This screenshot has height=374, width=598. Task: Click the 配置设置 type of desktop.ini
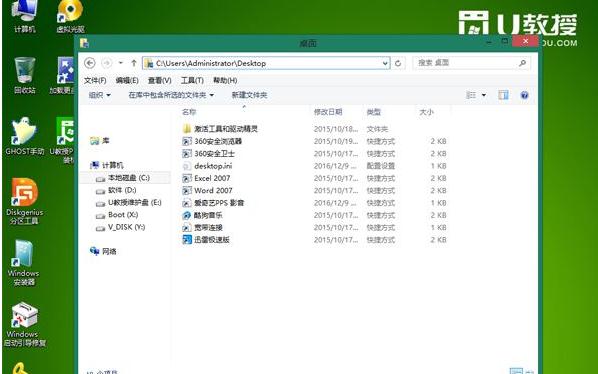[381, 166]
